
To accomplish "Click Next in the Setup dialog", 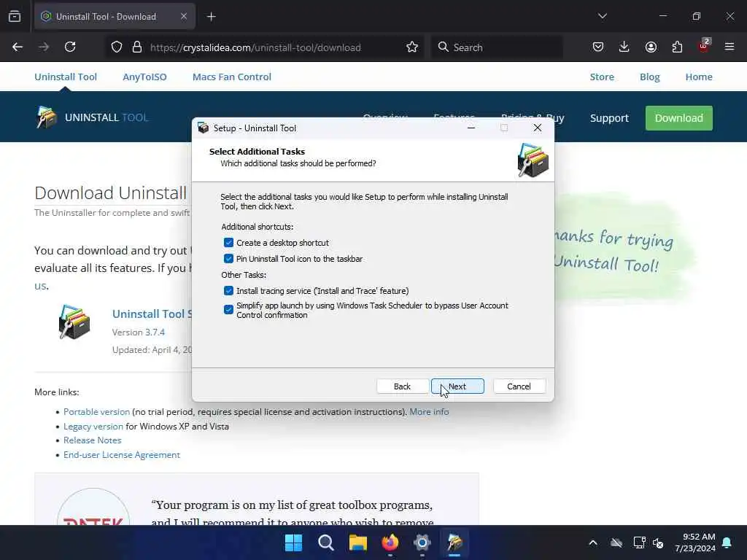I will pyautogui.click(x=457, y=386).
